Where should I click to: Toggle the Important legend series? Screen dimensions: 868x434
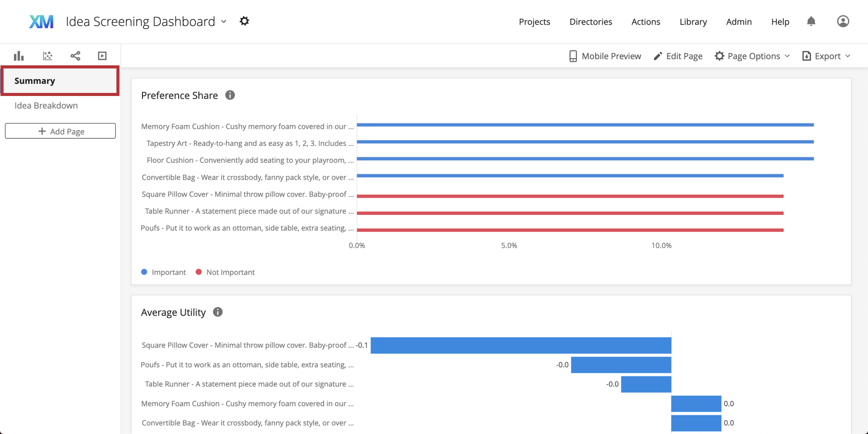(x=163, y=272)
